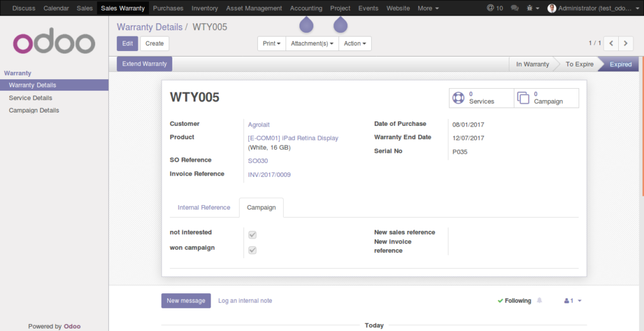
Task: Click the Warranty sidebar section header
Action: (18, 73)
